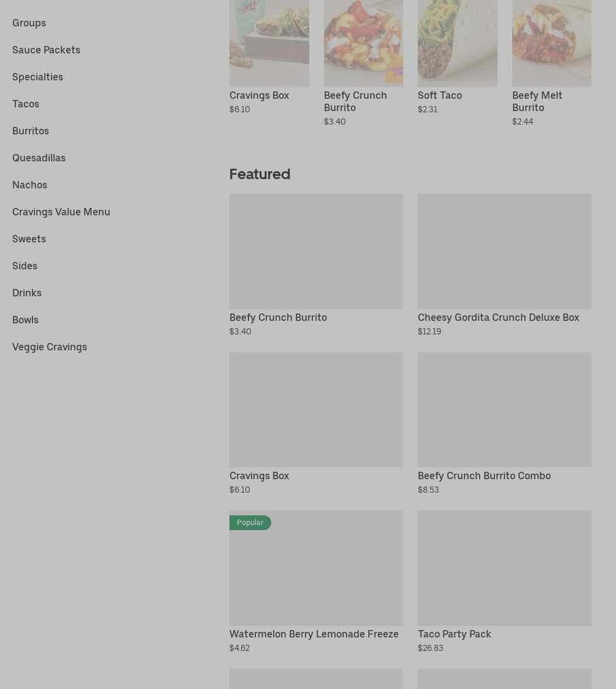Open the Soft Taco photo thumbnail
Image resolution: width=616 pixels, height=689 pixels.
[x=457, y=43]
